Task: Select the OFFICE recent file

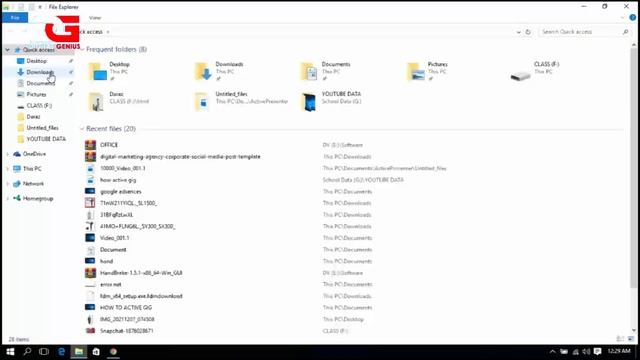Action: (x=109, y=145)
